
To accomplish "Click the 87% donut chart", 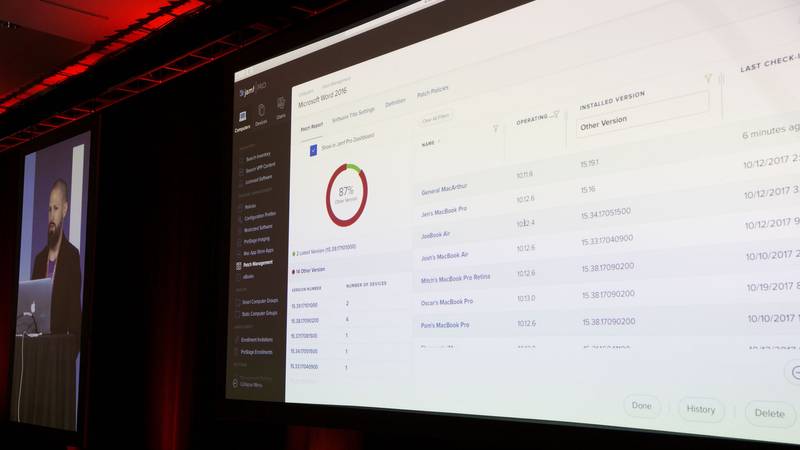I will [x=346, y=195].
